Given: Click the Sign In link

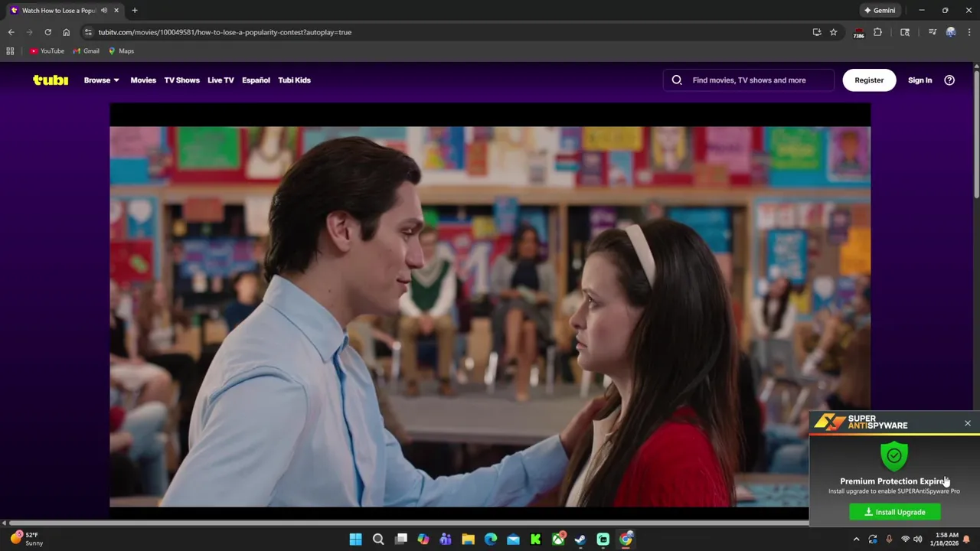Looking at the screenshot, I should tap(920, 80).
